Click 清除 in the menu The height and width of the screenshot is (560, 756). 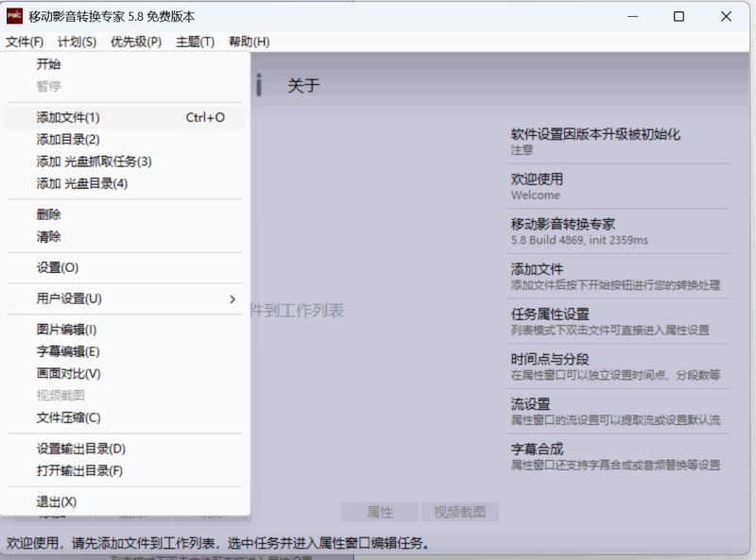pos(125,237)
